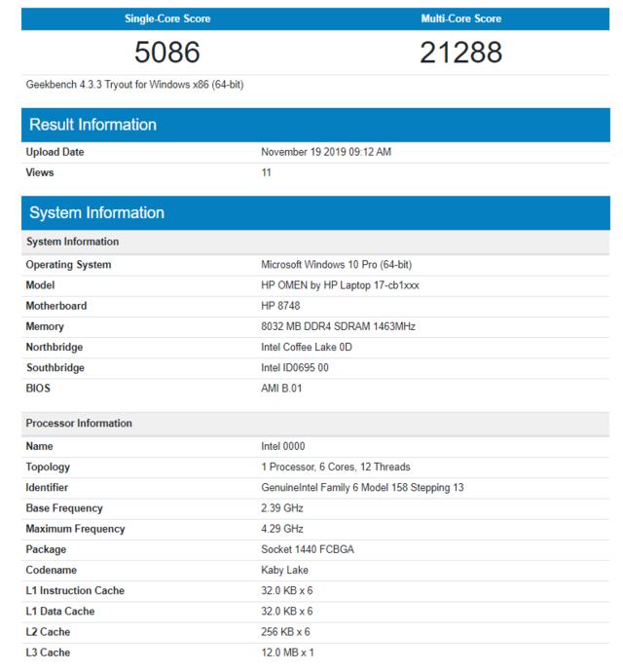
Task: Select 1 Processor, 6 Cores, 12 Threads
Action: 336,467
